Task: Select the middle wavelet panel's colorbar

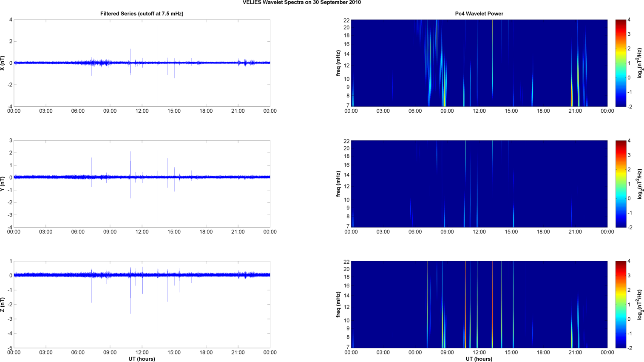Action: [x=620, y=184]
